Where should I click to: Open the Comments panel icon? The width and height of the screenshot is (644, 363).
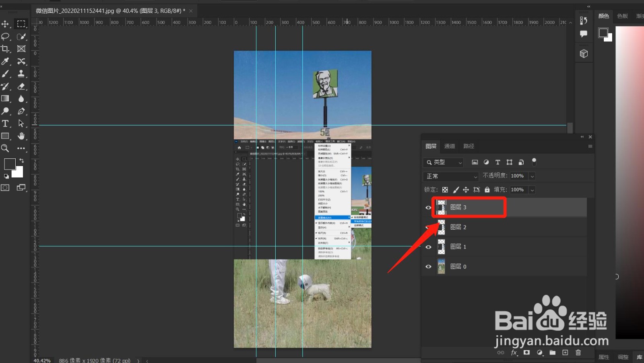(x=584, y=34)
